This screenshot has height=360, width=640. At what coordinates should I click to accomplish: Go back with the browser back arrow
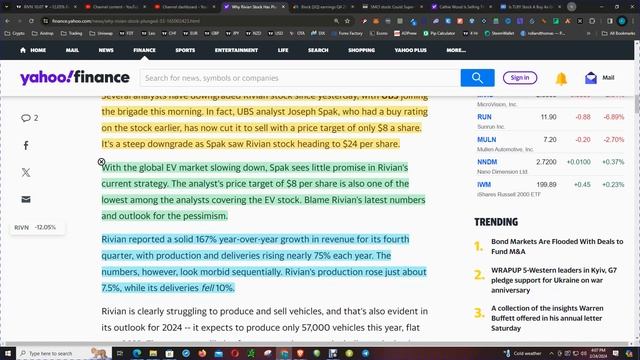pos(8,21)
